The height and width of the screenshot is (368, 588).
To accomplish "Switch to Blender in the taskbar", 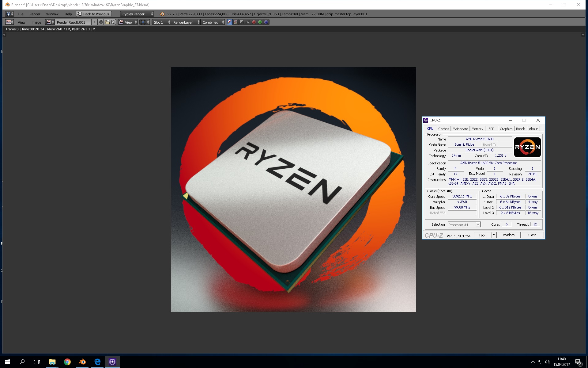I will [82, 362].
